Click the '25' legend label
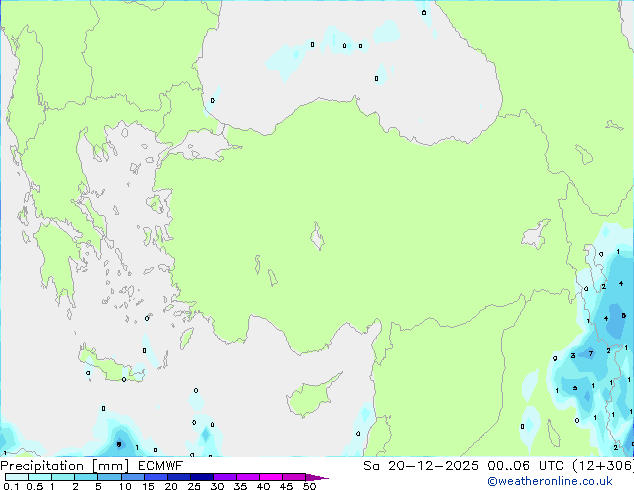The width and height of the screenshot is (634, 490). [x=194, y=486]
